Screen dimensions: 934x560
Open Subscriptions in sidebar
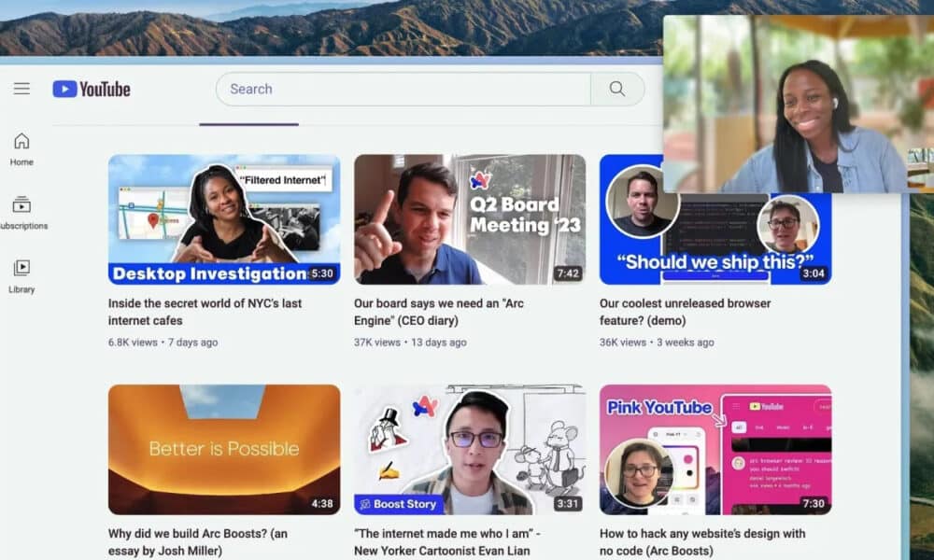click(22, 213)
